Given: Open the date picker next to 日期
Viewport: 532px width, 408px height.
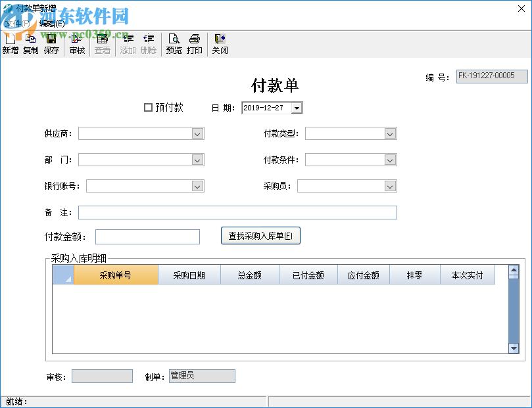Looking at the screenshot, I should [296, 108].
